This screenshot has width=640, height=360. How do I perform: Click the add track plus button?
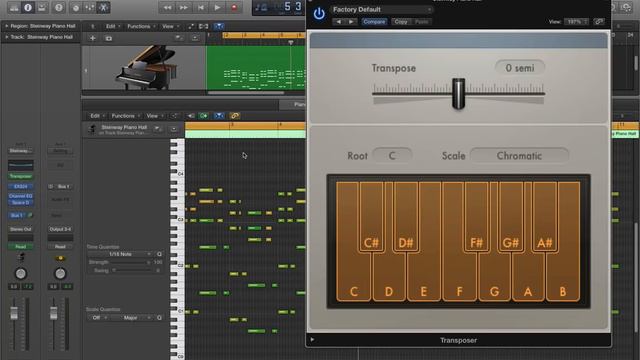pos(93,38)
